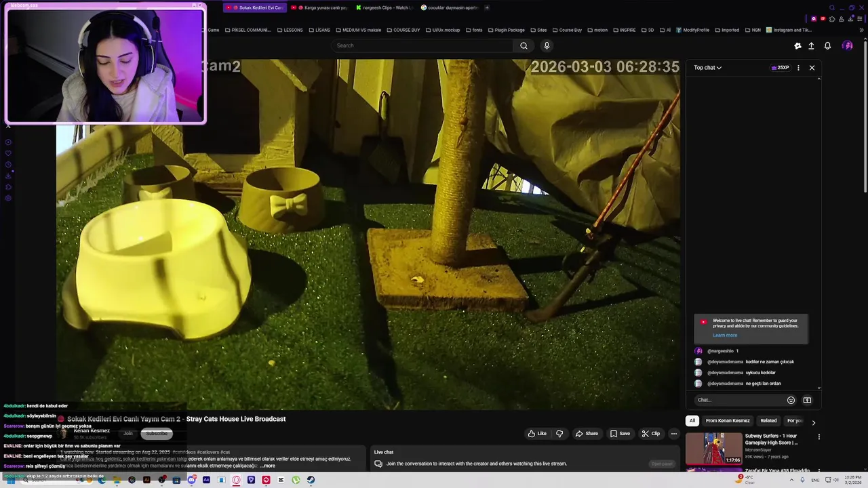This screenshot has width=868, height=488.
Task: Open Discord from the taskbar
Action: pyautogui.click(x=192, y=480)
